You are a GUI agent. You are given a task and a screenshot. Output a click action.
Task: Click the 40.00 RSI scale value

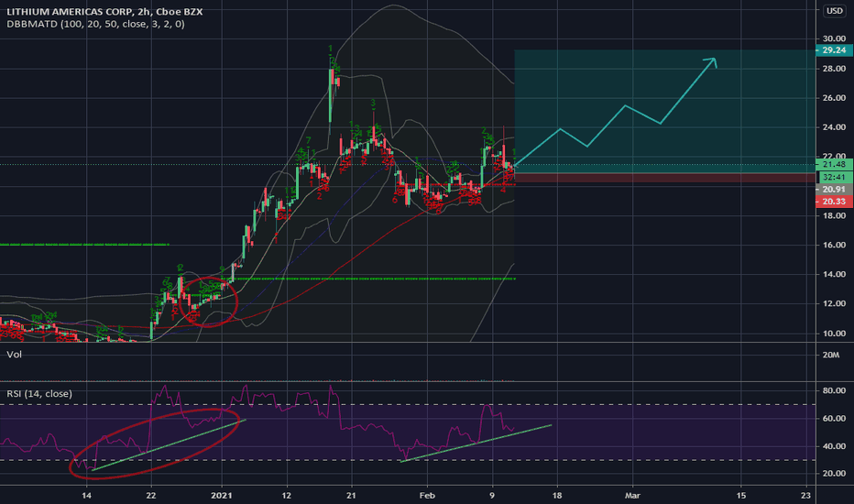click(834, 446)
